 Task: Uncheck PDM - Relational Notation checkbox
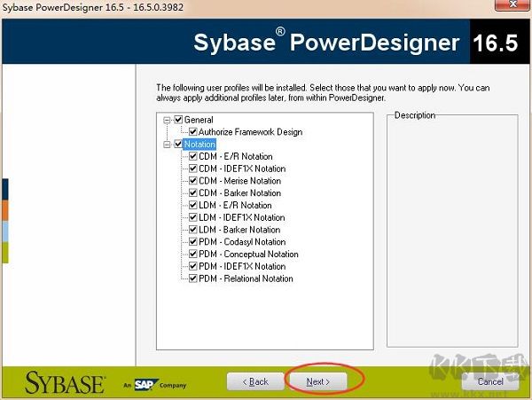(x=192, y=278)
